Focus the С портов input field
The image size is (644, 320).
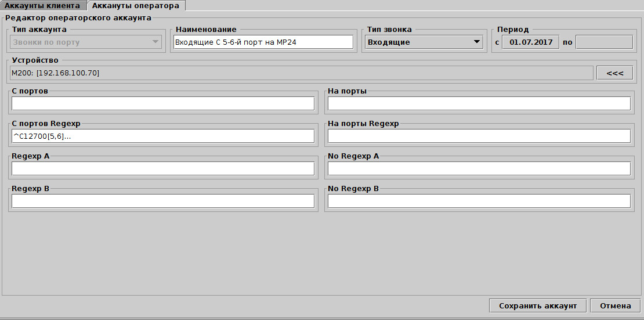163,103
